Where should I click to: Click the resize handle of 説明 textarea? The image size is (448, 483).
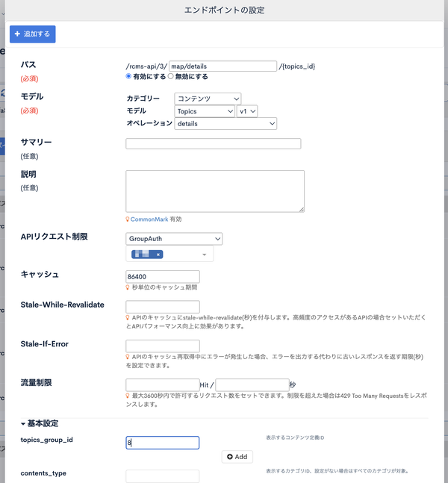tap(302, 210)
